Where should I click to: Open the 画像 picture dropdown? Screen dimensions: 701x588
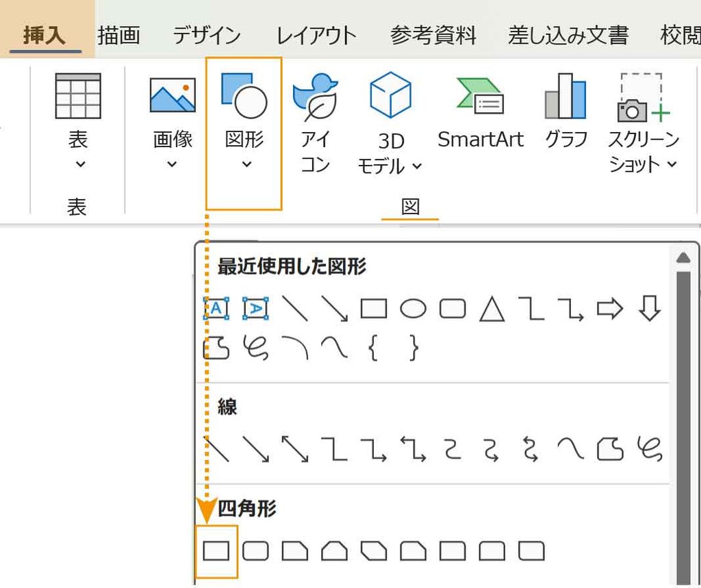coord(173,122)
